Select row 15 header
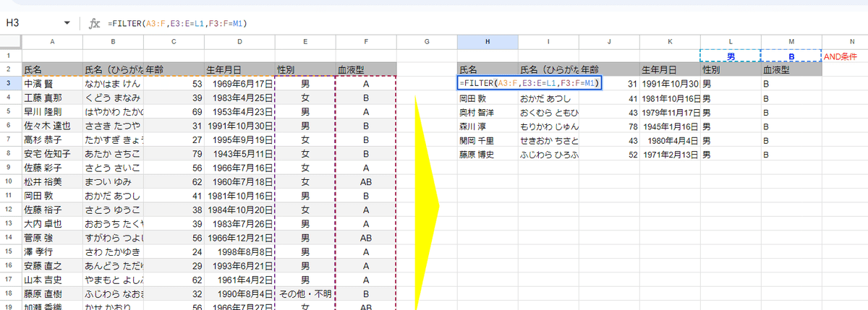Viewport: 868px width, 310px height. click(x=11, y=251)
